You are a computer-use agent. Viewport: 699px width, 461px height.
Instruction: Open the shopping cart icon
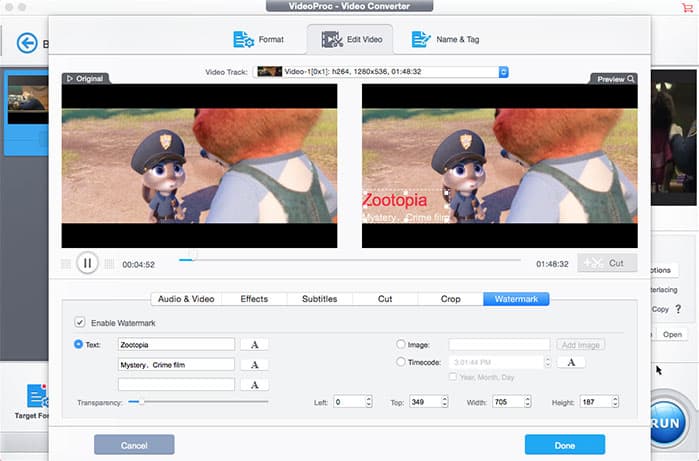687,8
